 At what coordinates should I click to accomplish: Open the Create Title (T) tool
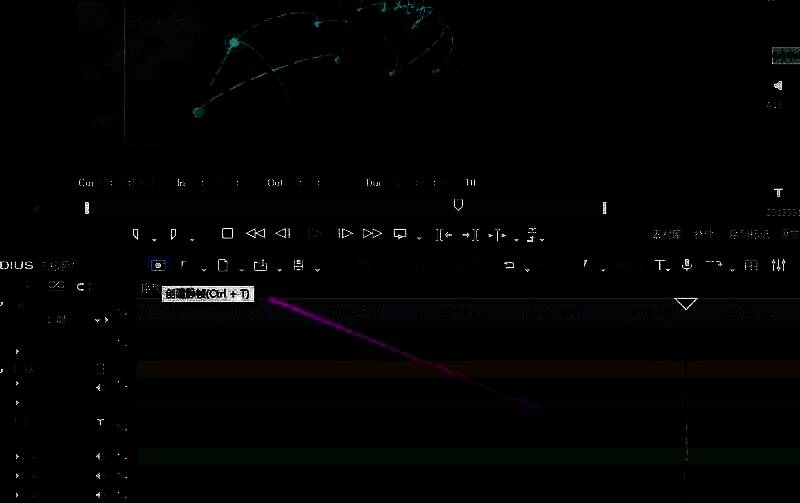(x=659, y=265)
